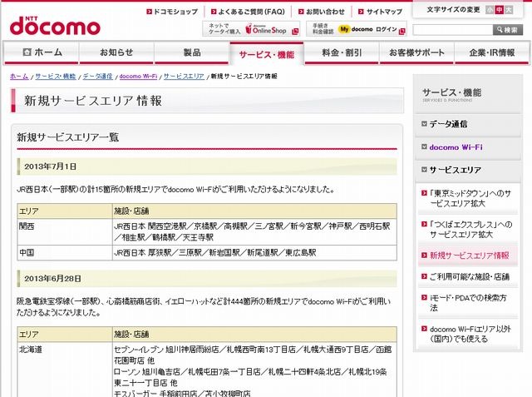Click the external window icon on My docomo
The height and width of the screenshot is (397, 532).
[402, 32]
